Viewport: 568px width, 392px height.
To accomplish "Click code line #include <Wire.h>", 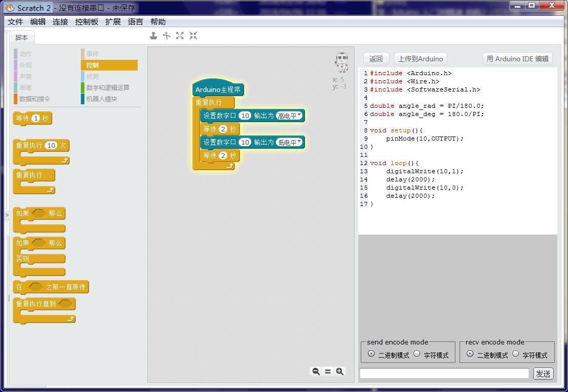I will pyautogui.click(x=405, y=81).
